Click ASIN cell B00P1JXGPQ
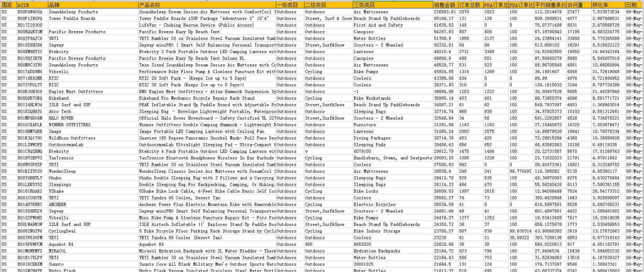Screen dimensions: 644x272 [x=33, y=19]
